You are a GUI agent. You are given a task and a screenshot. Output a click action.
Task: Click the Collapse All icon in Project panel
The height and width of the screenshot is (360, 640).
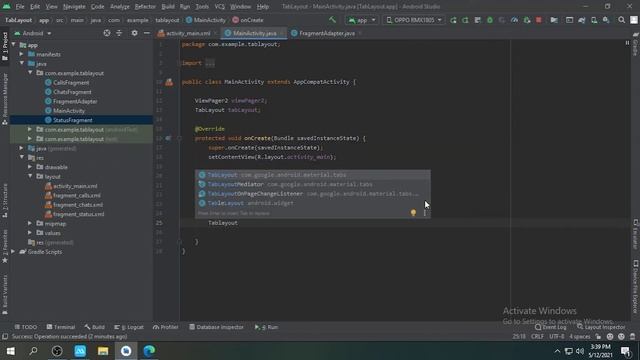coord(119,33)
